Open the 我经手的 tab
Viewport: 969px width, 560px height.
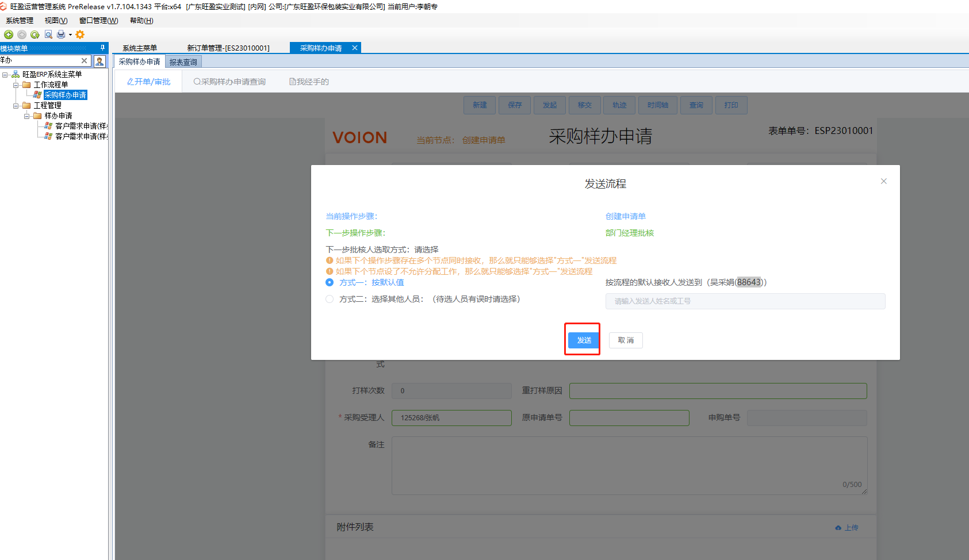(x=309, y=82)
